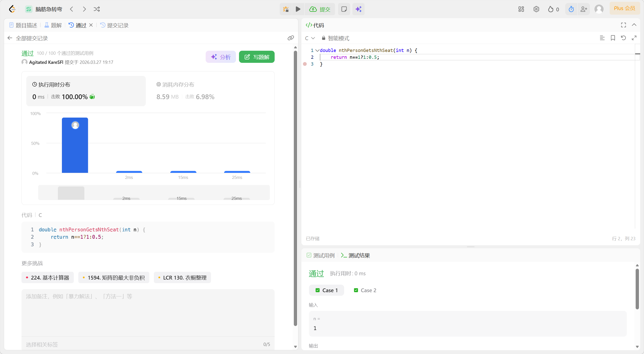
Task: Collapse the code panel with chevron
Action: 634,25
